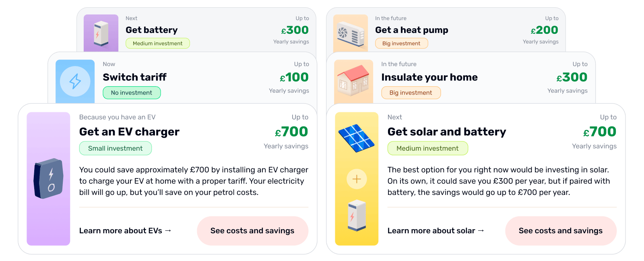Click the plus circle between solar and battery
Screen dimensions: 644x261
(x=357, y=179)
